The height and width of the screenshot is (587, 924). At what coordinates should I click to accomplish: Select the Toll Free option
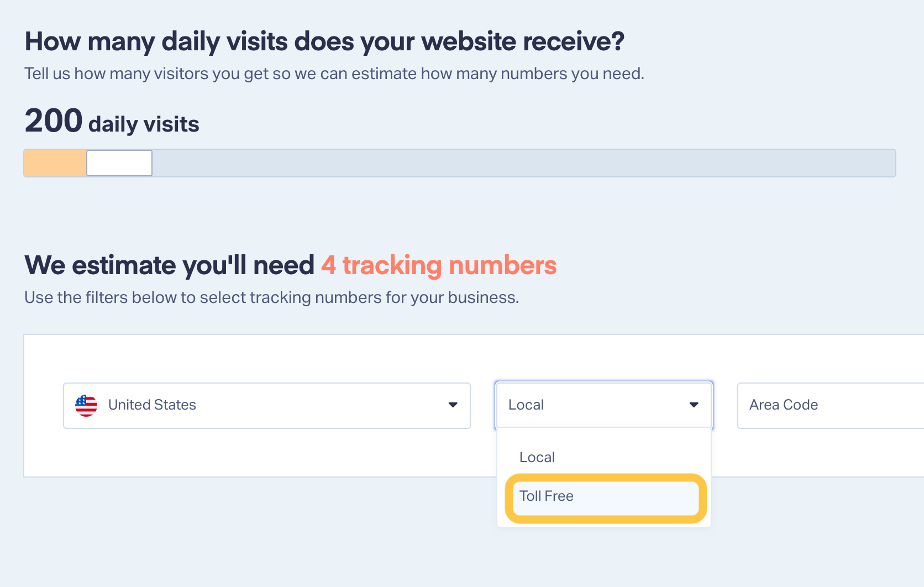[605, 497]
